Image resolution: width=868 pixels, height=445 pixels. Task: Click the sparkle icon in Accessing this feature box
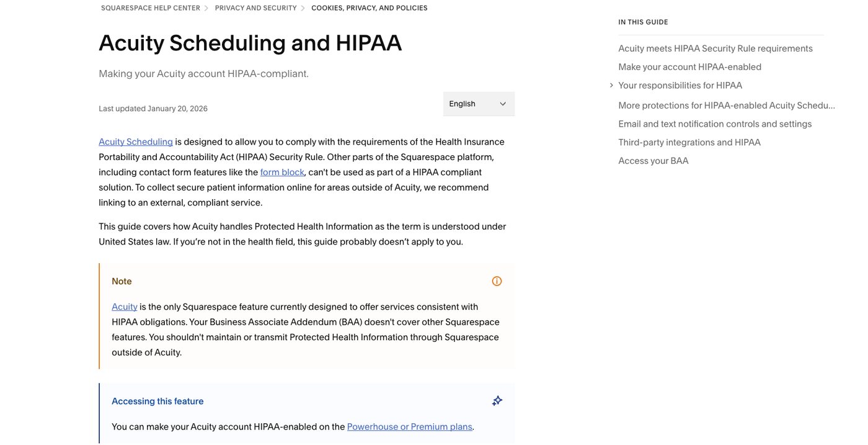(x=497, y=401)
